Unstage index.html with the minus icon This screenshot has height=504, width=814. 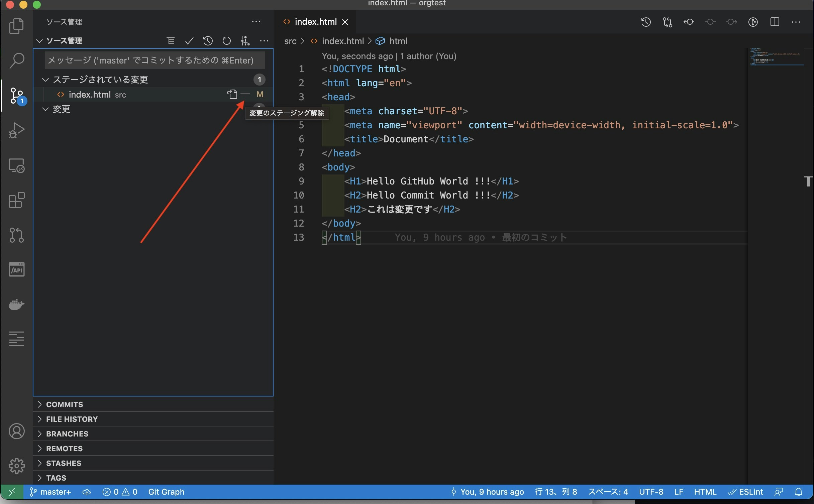245,95
